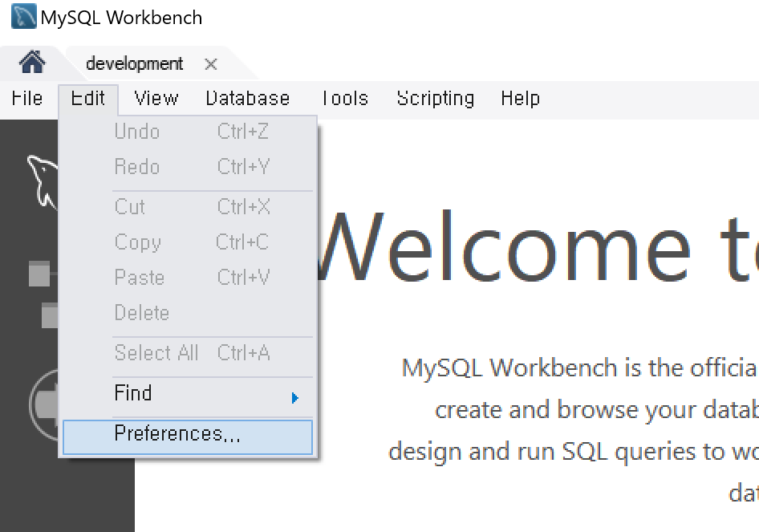Screen dimensions: 759x532
Task: Open the File menu
Action: point(27,98)
